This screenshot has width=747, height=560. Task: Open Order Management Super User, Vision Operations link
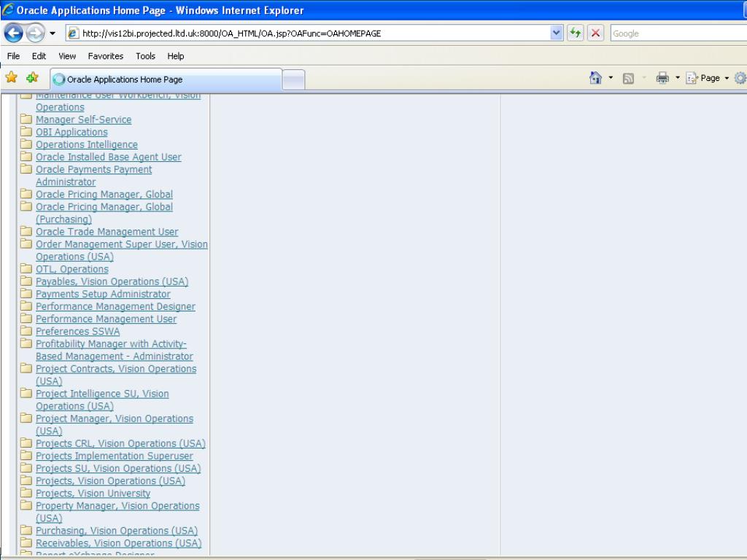(x=122, y=250)
